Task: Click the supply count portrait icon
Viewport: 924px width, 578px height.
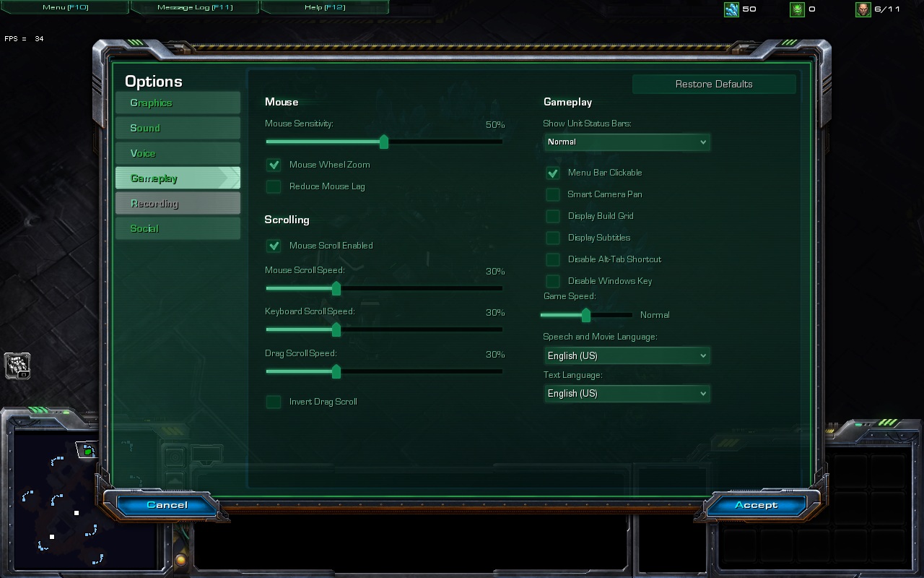Action: 863,9
